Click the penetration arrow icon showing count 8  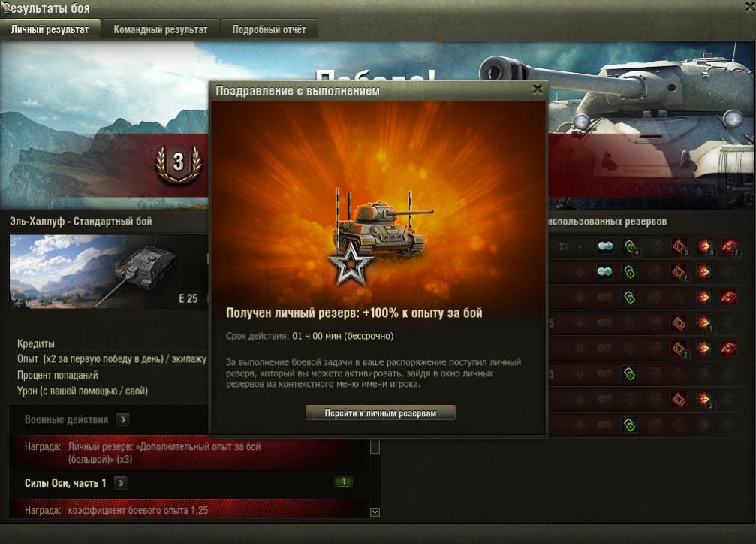[704, 246]
